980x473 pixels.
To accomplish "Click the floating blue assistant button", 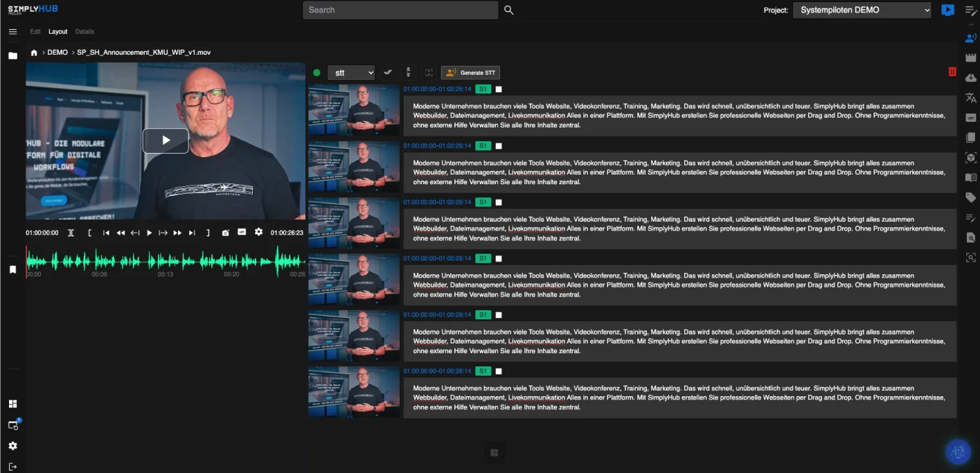I will (959, 452).
